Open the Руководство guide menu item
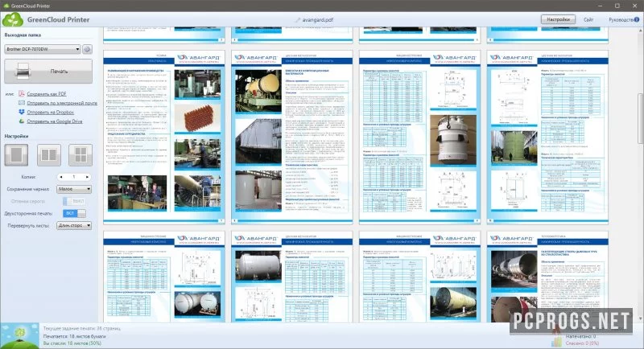Image resolution: width=644 pixels, height=349 pixels. pyautogui.click(x=621, y=19)
